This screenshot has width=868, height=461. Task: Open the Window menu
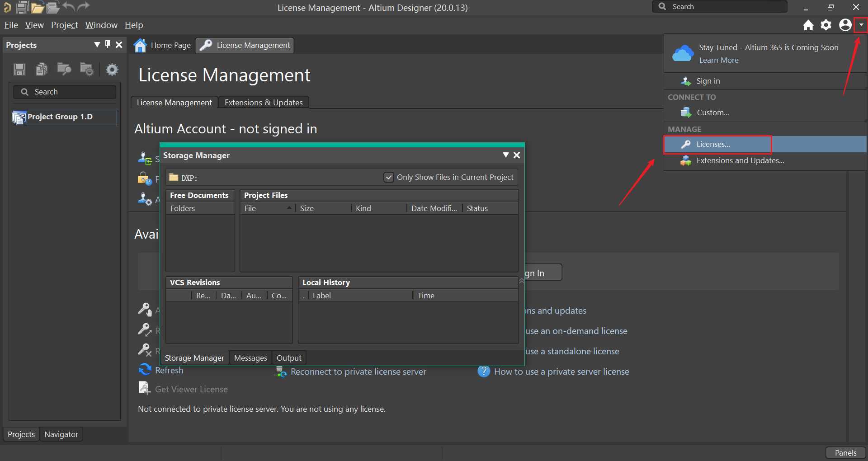click(x=101, y=25)
